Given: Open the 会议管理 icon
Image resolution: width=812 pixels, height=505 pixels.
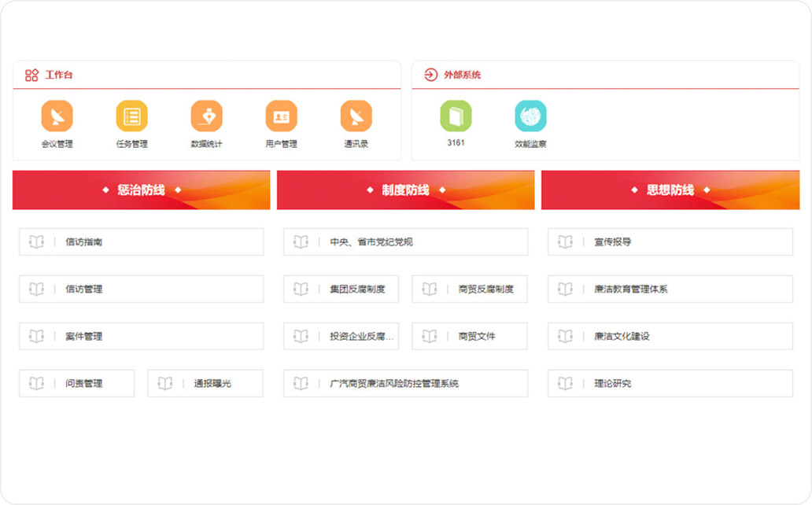Looking at the screenshot, I should coord(57,116).
